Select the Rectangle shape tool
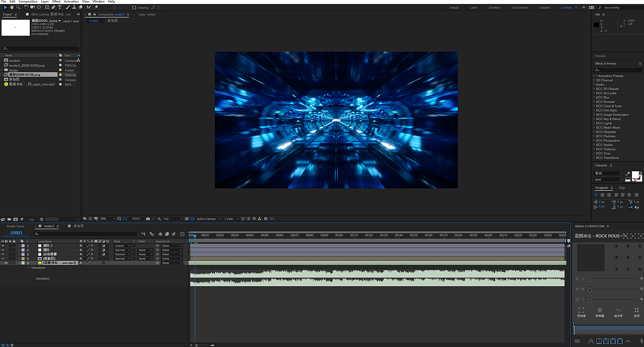 [47, 8]
